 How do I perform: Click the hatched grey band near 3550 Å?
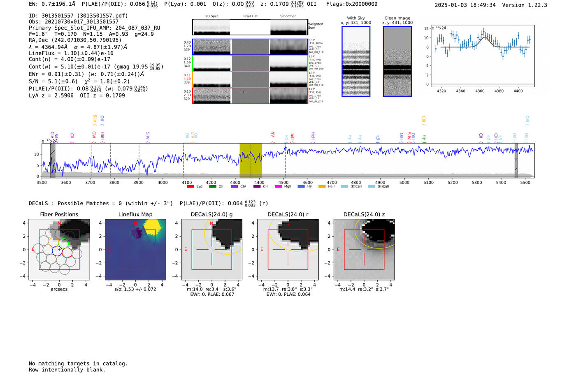click(53, 160)
